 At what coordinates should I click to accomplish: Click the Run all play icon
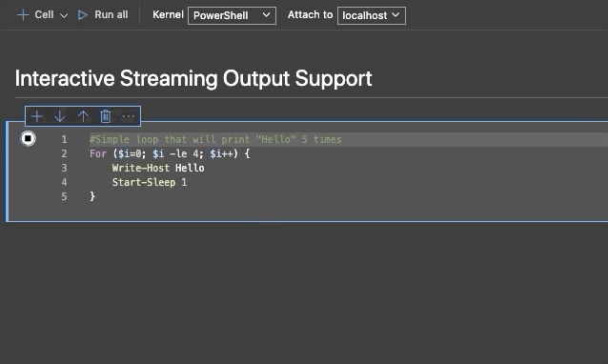[82, 15]
